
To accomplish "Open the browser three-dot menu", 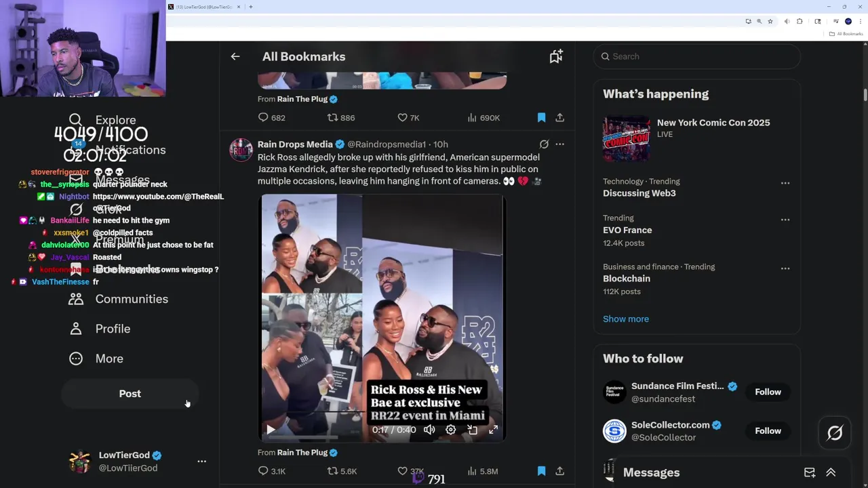I will click(859, 22).
